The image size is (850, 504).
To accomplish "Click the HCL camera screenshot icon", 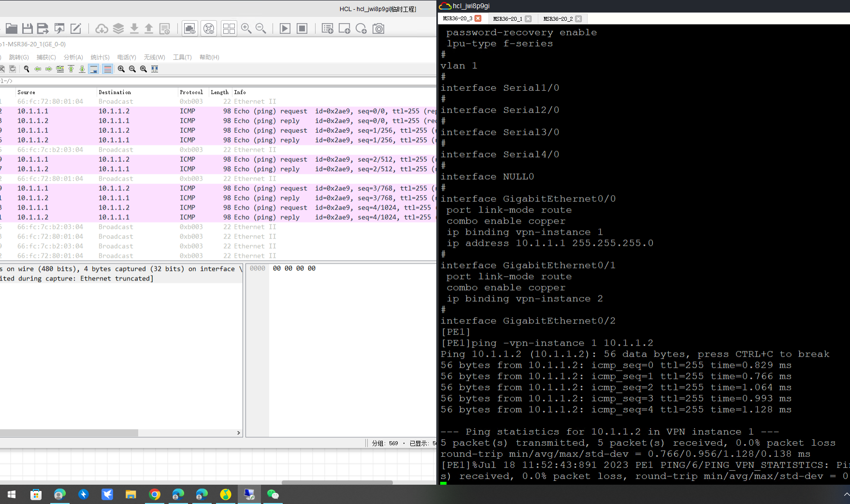I will click(378, 28).
